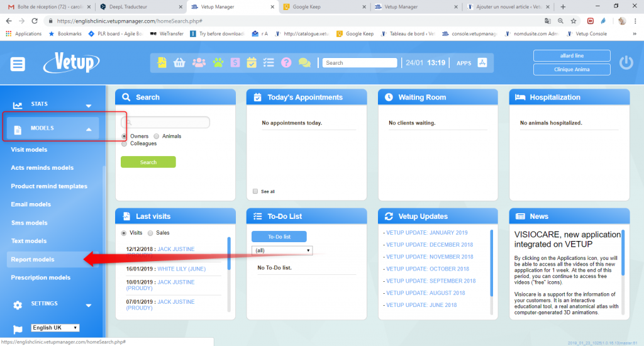Expand the STATS sidebar section

click(x=89, y=106)
